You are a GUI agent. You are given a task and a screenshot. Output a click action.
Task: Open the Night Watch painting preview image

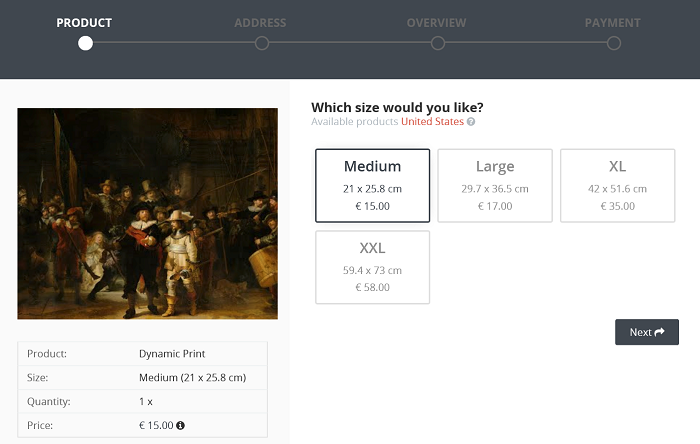click(x=147, y=214)
